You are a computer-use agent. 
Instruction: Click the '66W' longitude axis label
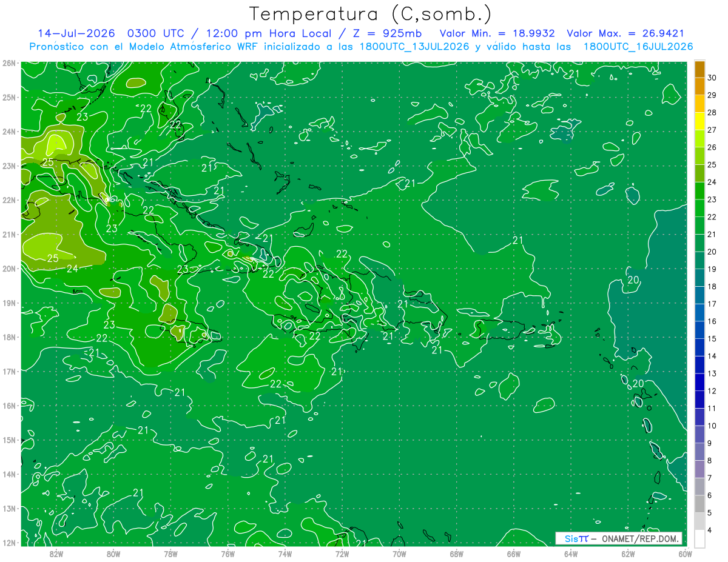click(x=514, y=554)
